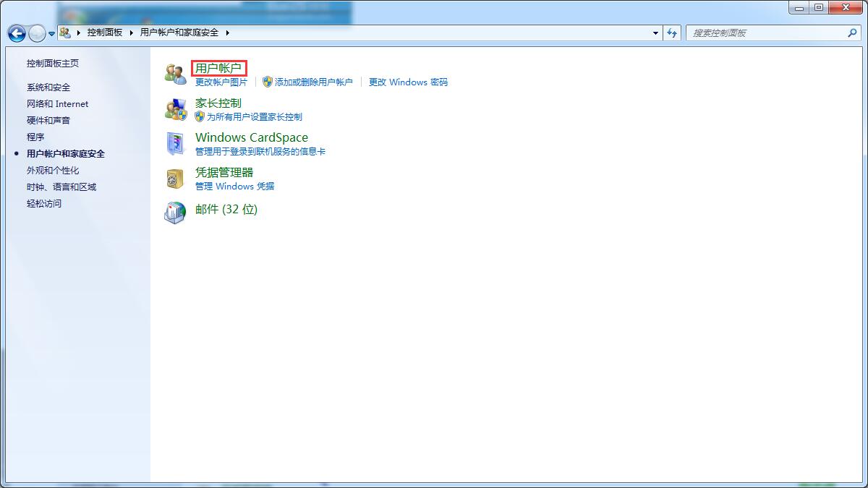The width and height of the screenshot is (868, 488).
Task: Go to 系统和安全 in sidebar
Action: pyautogui.click(x=48, y=87)
